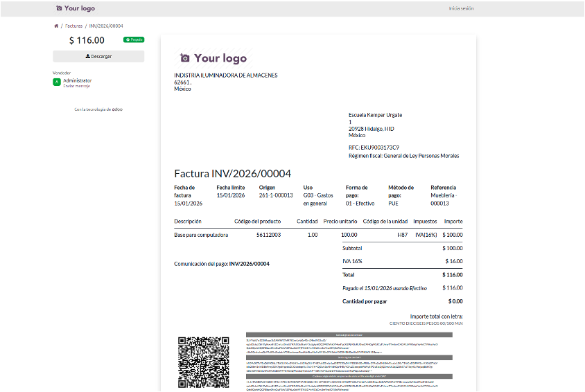Select the Factura INV/2026/00004 title
Image resolution: width=585 pixels, height=392 pixels.
pyautogui.click(x=232, y=174)
